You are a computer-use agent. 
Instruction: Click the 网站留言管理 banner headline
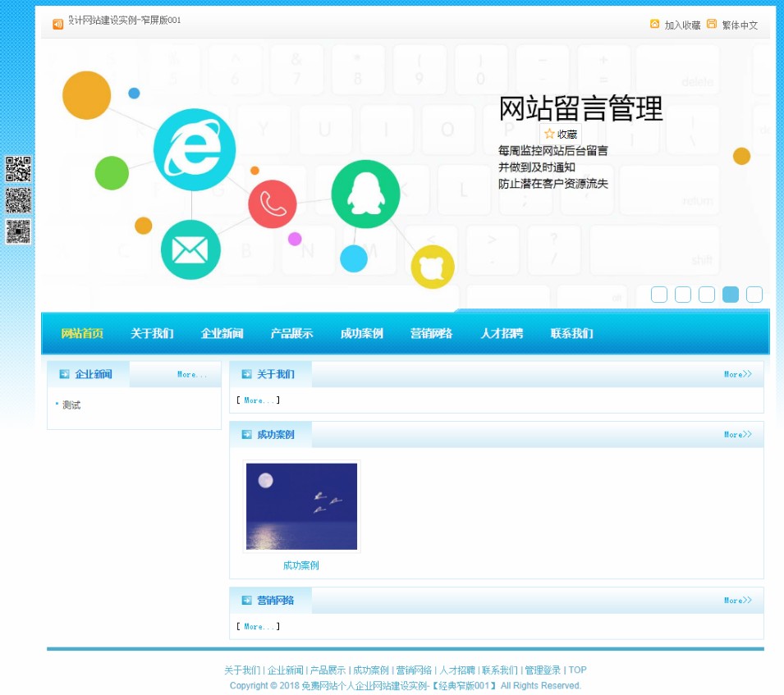click(580, 108)
